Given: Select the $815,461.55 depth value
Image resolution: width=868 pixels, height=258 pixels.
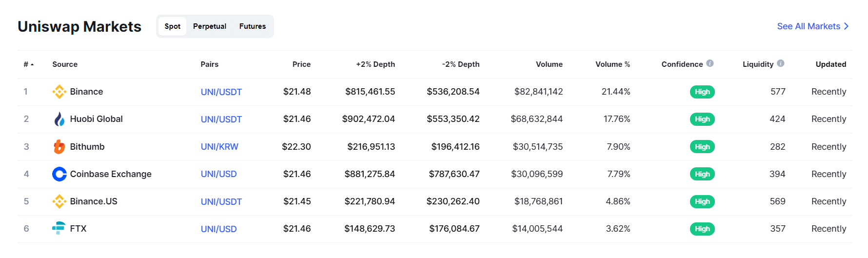Looking at the screenshot, I should 370,92.
